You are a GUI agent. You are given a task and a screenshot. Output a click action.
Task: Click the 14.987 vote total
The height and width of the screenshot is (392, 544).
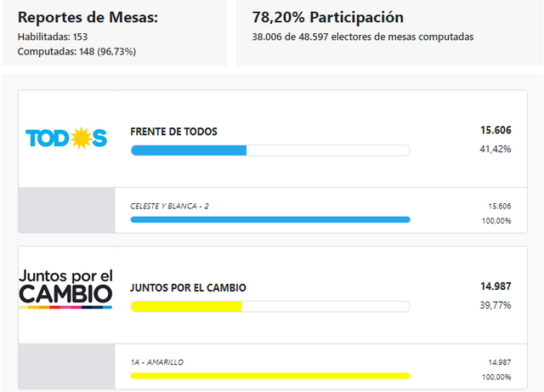click(496, 287)
